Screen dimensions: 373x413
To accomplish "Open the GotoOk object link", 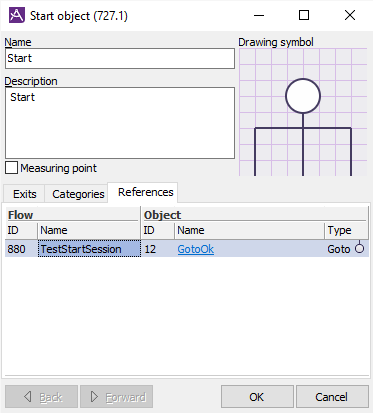I will 196,249.
